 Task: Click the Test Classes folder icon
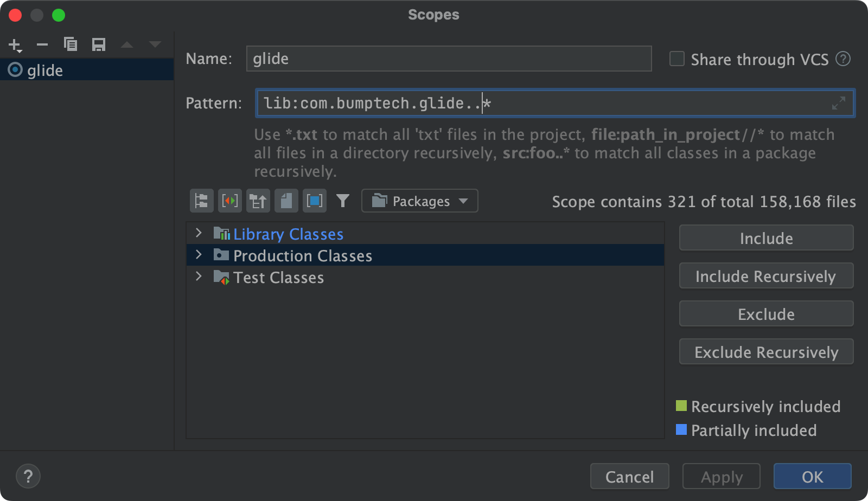(221, 277)
